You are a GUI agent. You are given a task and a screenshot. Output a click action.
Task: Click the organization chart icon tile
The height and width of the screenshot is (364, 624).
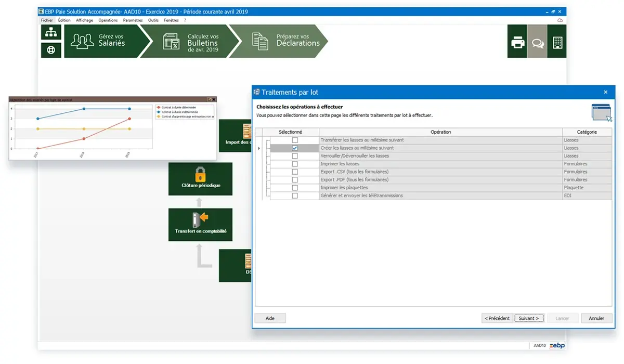point(51,32)
